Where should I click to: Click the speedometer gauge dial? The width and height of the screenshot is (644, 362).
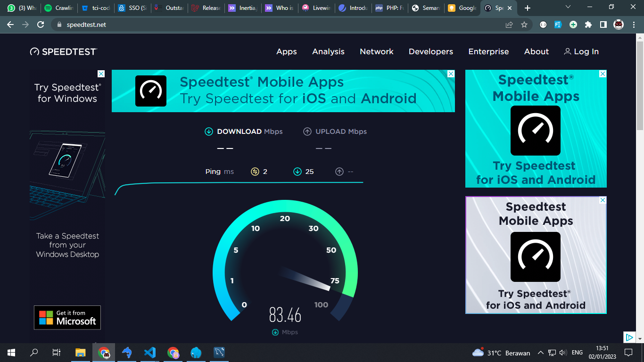tap(285, 261)
